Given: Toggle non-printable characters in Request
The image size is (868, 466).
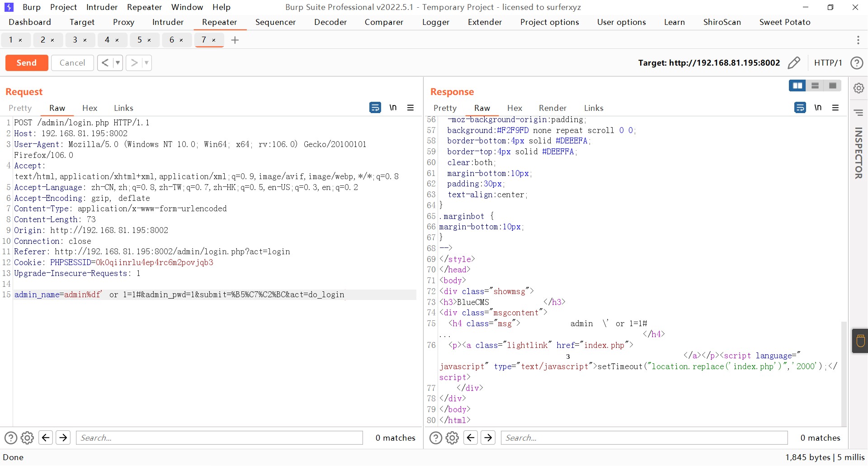Looking at the screenshot, I should [393, 108].
